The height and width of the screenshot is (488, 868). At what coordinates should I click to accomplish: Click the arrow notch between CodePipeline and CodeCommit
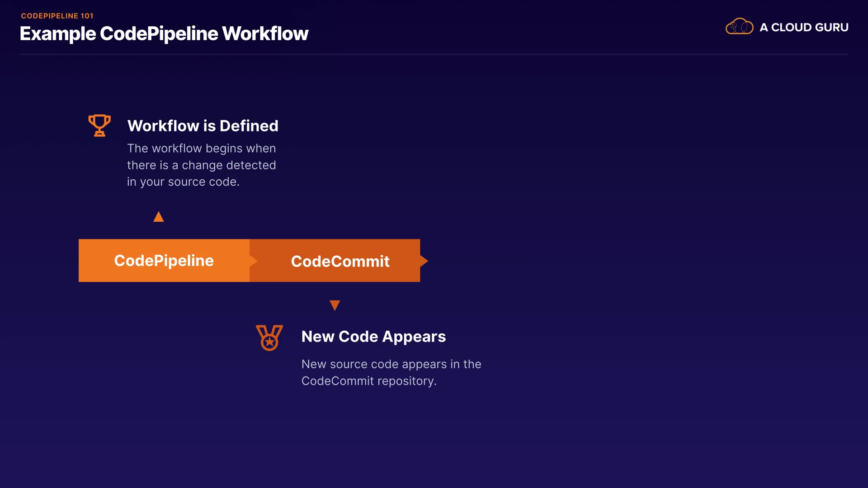pyautogui.click(x=253, y=261)
